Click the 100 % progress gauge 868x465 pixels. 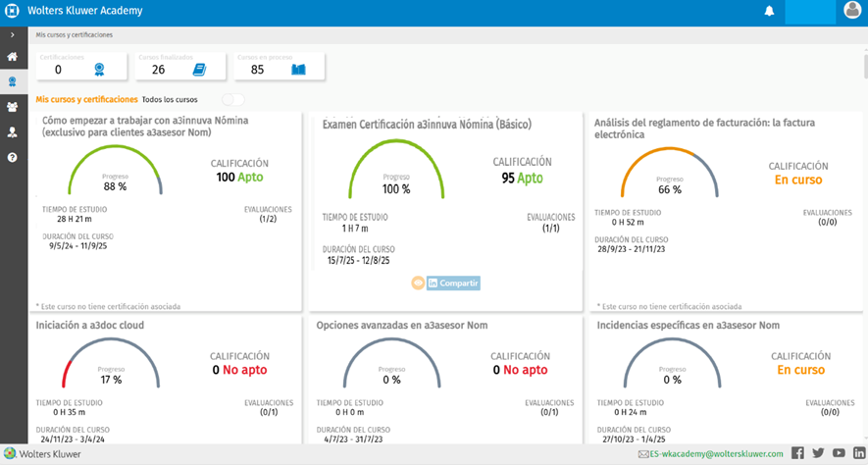click(x=396, y=169)
